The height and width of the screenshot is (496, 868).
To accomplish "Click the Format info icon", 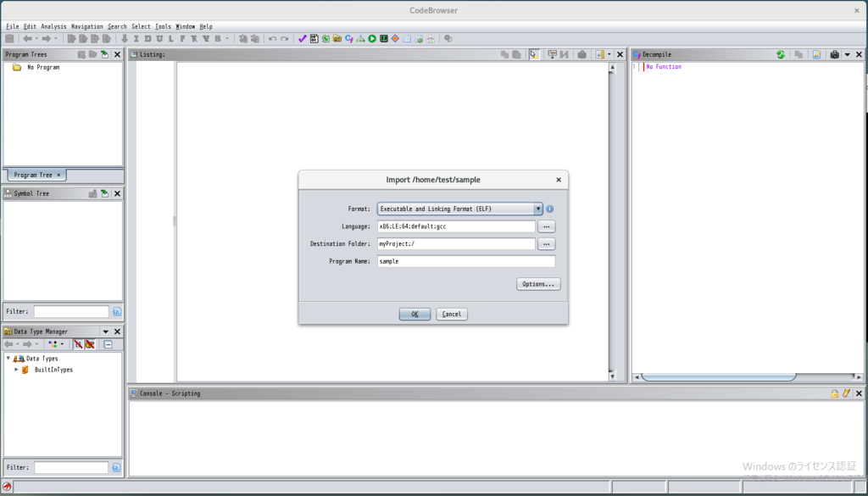I will (549, 209).
